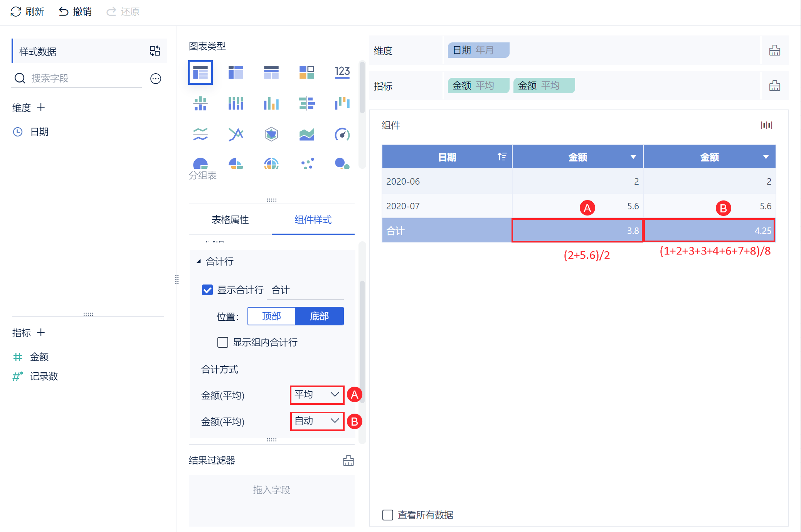Open the 自动 total method dropdown

(317, 421)
